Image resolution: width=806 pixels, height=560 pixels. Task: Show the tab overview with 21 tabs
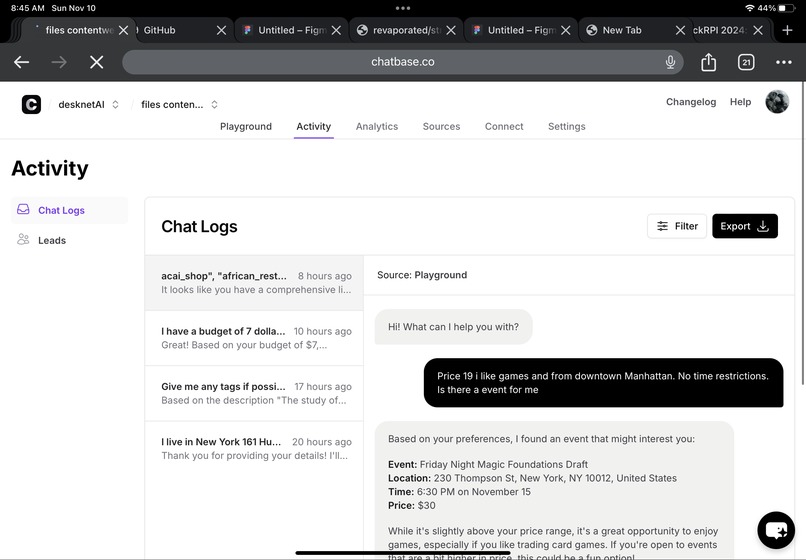coord(746,62)
